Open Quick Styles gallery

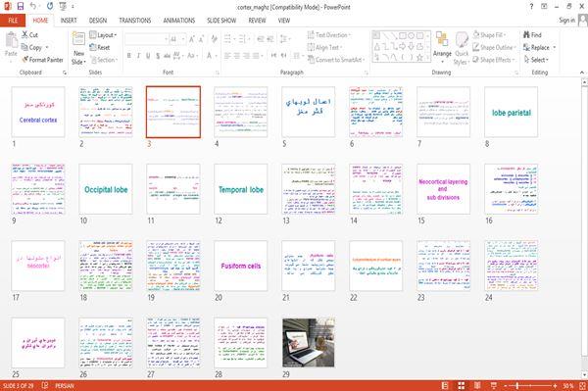point(462,49)
